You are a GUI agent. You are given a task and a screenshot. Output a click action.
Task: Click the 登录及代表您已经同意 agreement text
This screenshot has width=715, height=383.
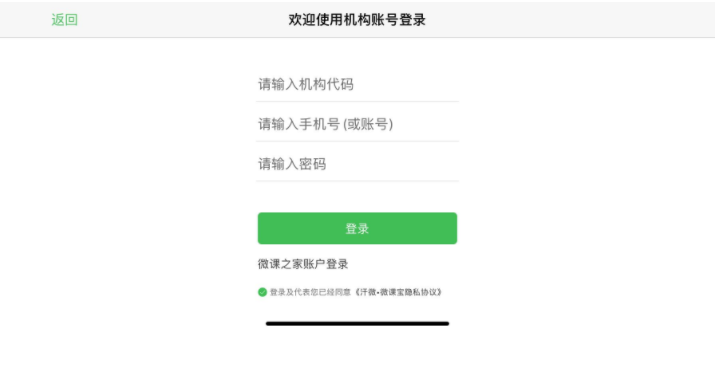coord(311,292)
